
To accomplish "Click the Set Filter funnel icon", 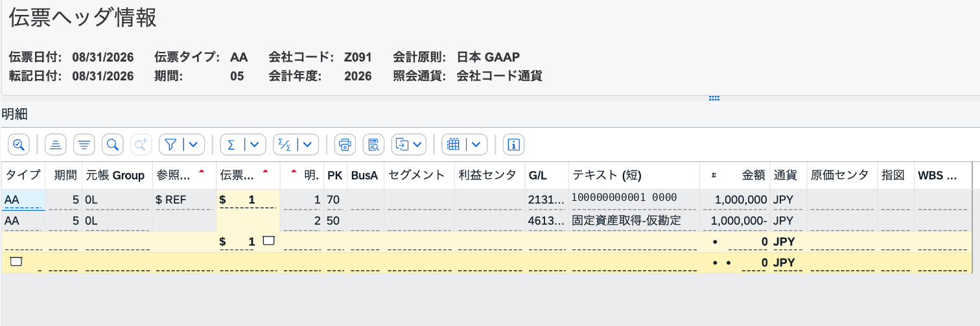I will (170, 145).
